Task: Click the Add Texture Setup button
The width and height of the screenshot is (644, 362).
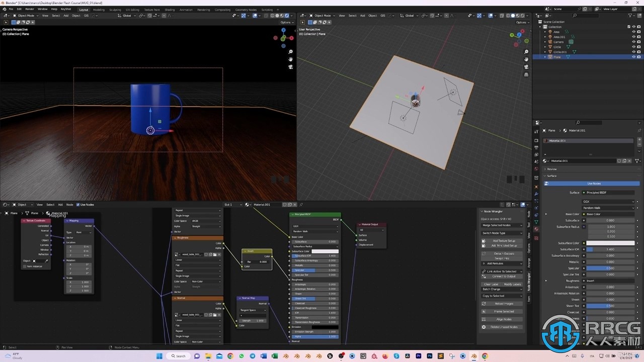Action: (502, 241)
